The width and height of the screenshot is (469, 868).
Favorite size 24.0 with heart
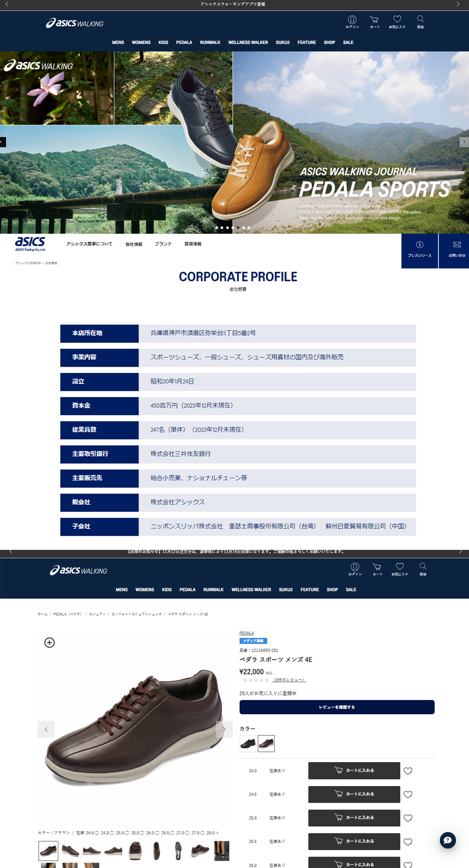[408, 771]
